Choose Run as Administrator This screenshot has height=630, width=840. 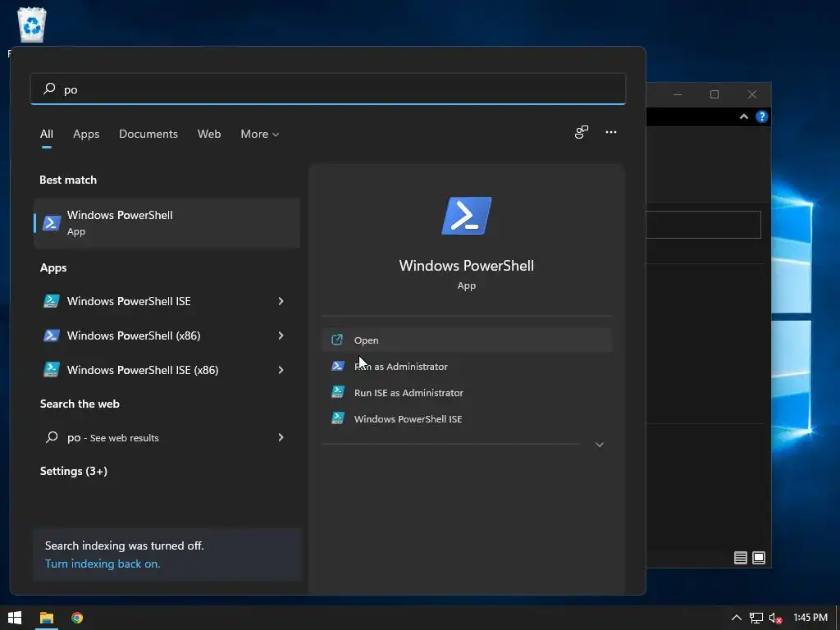coord(467,366)
